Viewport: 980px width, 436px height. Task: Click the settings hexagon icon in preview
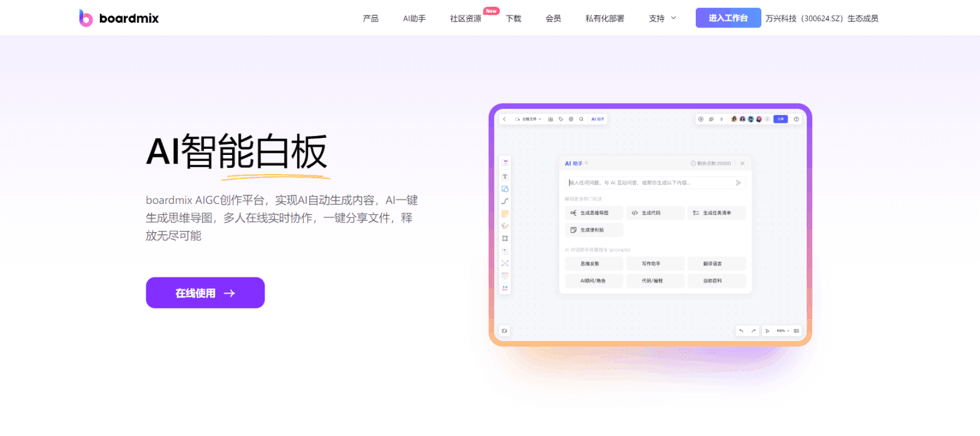(x=571, y=119)
